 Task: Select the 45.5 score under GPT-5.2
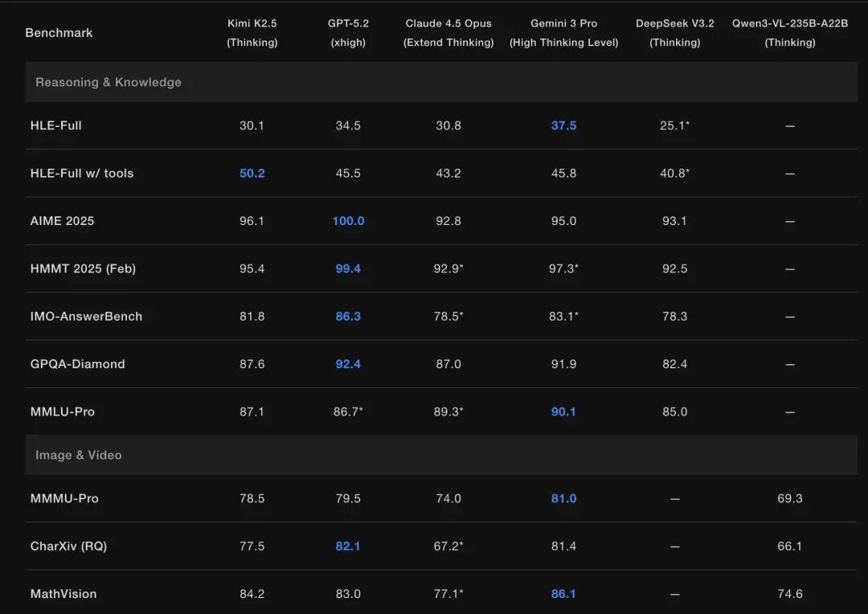click(348, 174)
